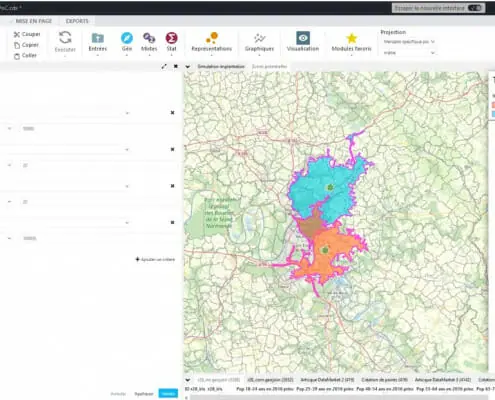Switch to EXPORTS ribbon tab
The width and height of the screenshot is (495, 400).
77,21
